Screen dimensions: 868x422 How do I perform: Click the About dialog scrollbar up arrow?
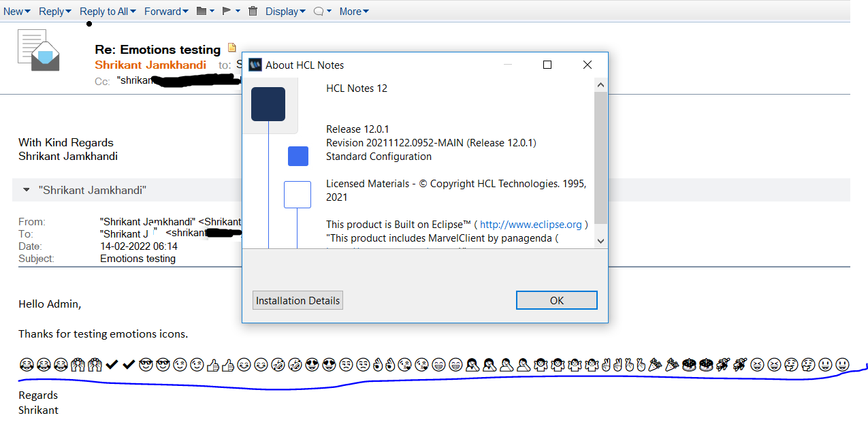coord(600,85)
